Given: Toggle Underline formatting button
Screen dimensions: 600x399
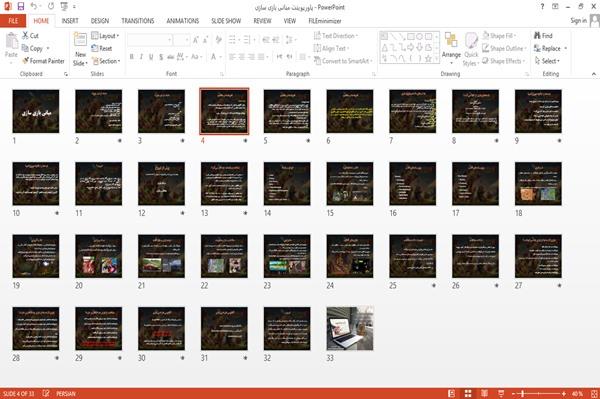Looking at the screenshot, I should 151,57.
